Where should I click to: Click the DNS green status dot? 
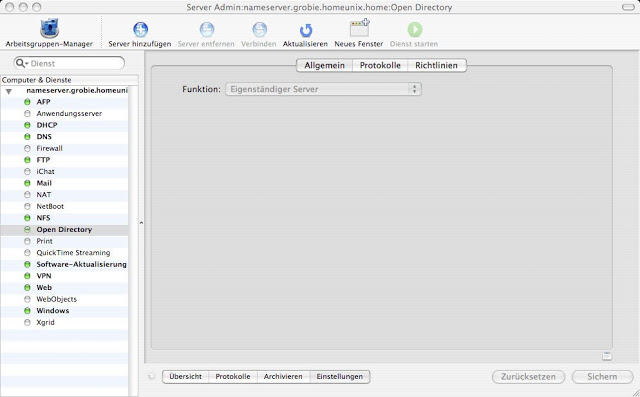[x=27, y=137]
